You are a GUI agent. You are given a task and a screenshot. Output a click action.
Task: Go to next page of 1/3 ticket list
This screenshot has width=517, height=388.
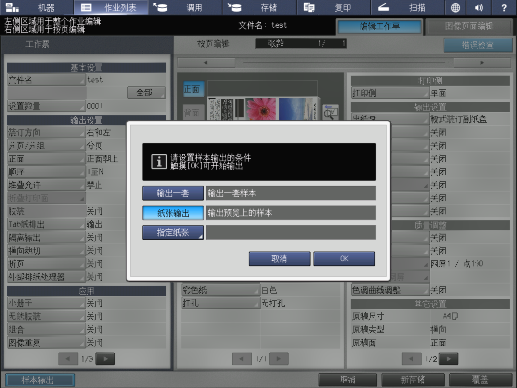click(105, 359)
